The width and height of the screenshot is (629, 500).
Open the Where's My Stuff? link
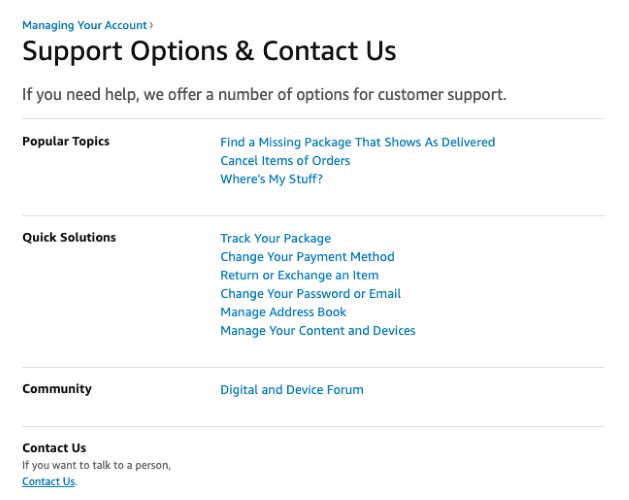point(271,179)
